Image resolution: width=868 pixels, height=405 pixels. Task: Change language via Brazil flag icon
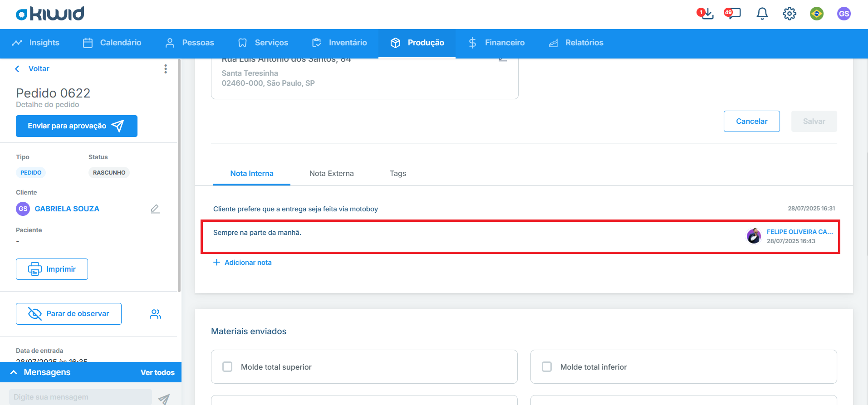pyautogui.click(x=817, y=14)
